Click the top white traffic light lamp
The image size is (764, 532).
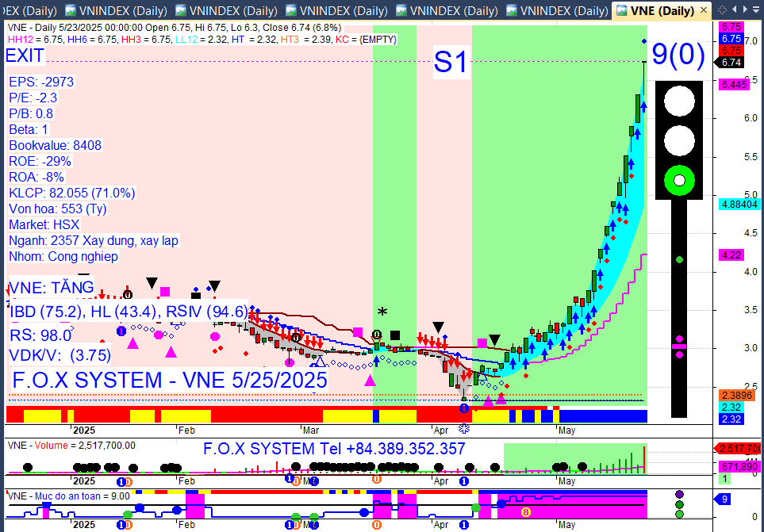[x=679, y=101]
